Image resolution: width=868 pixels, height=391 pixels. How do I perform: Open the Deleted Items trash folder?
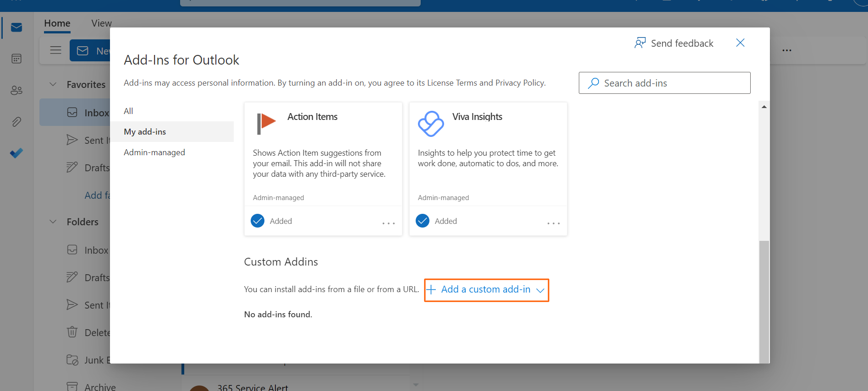(x=88, y=332)
